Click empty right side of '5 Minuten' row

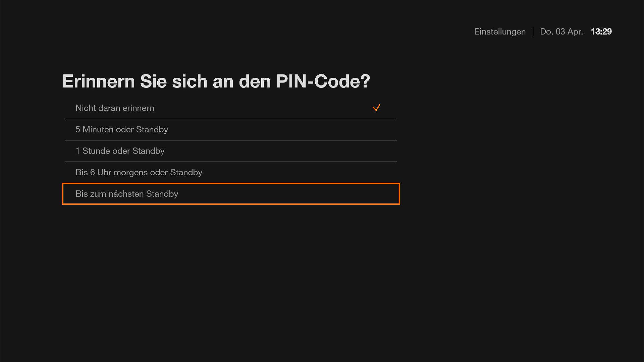click(302, 129)
